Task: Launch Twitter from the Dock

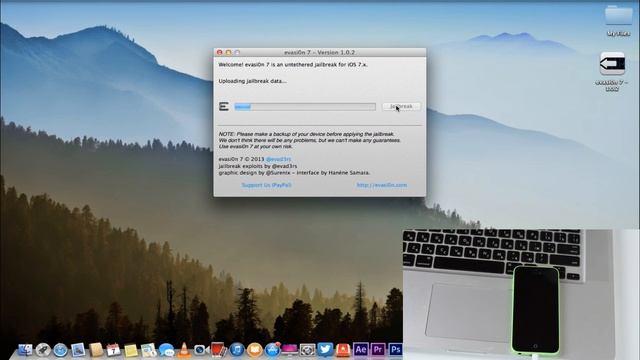Action: coord(325,350)
